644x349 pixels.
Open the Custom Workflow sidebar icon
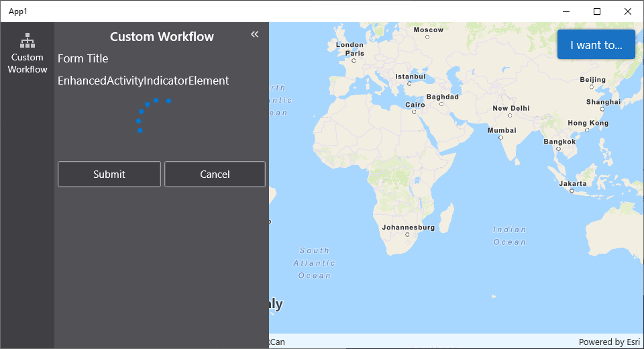click(x=28, y=52)
